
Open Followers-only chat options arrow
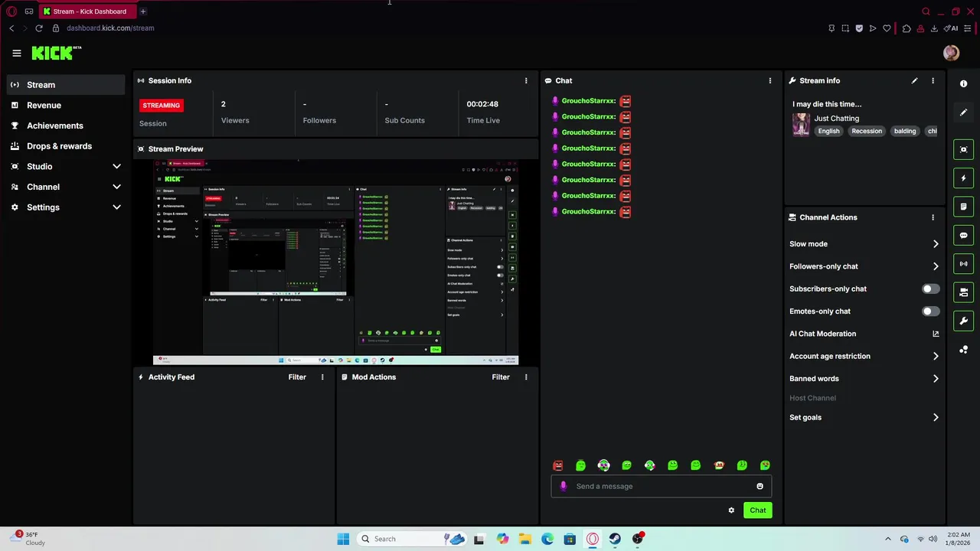(x=936, y=266)
